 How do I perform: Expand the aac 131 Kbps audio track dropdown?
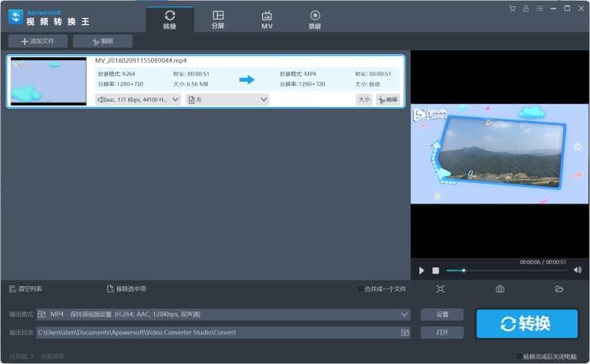pyautogui.click(x=138, y=100)
